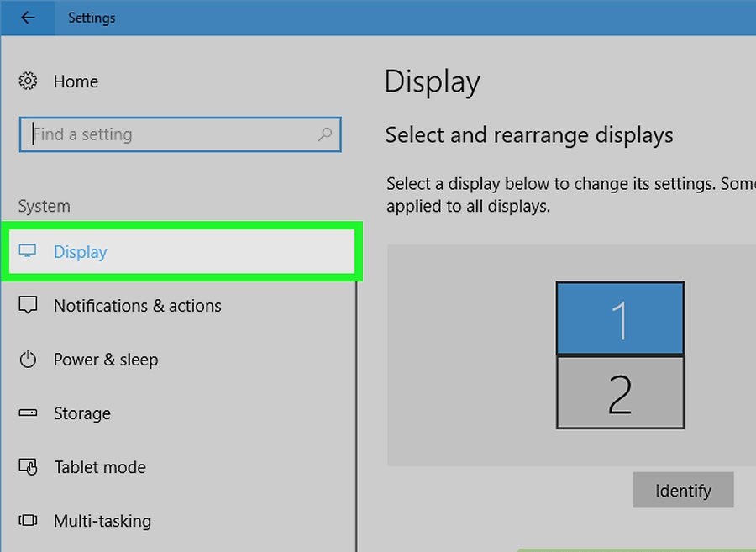Select display 2 monitor box
Screen dimensions: 756x552
[x=620, y=392]
